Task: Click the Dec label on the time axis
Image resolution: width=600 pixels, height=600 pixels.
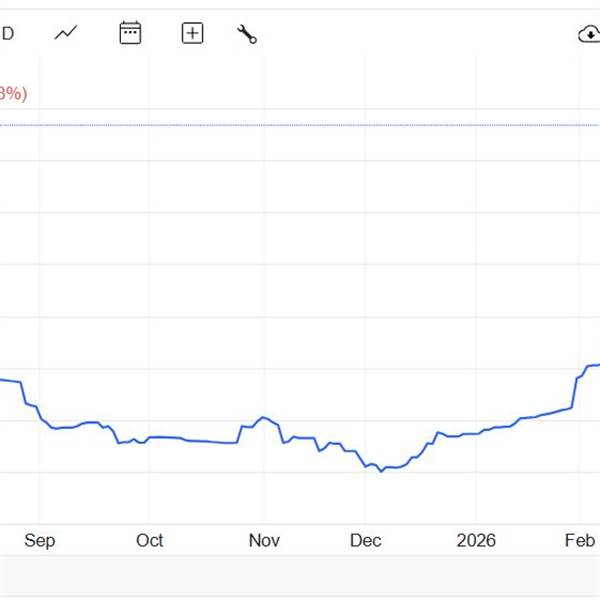Action: 366,541
